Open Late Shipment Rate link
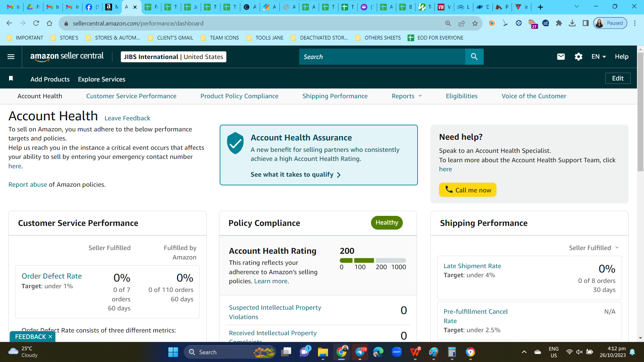 [472, 266]
